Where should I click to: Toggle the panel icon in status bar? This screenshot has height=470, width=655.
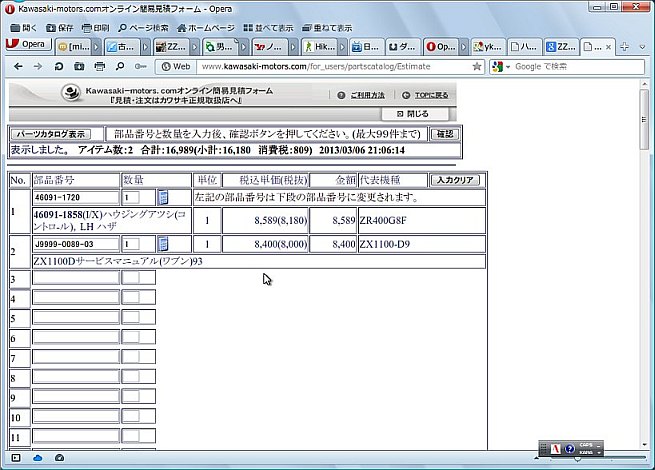[x=16, y=458]
